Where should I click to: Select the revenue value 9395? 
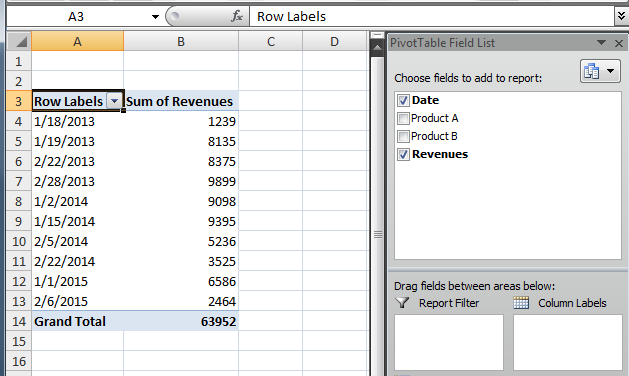(181, 222)
